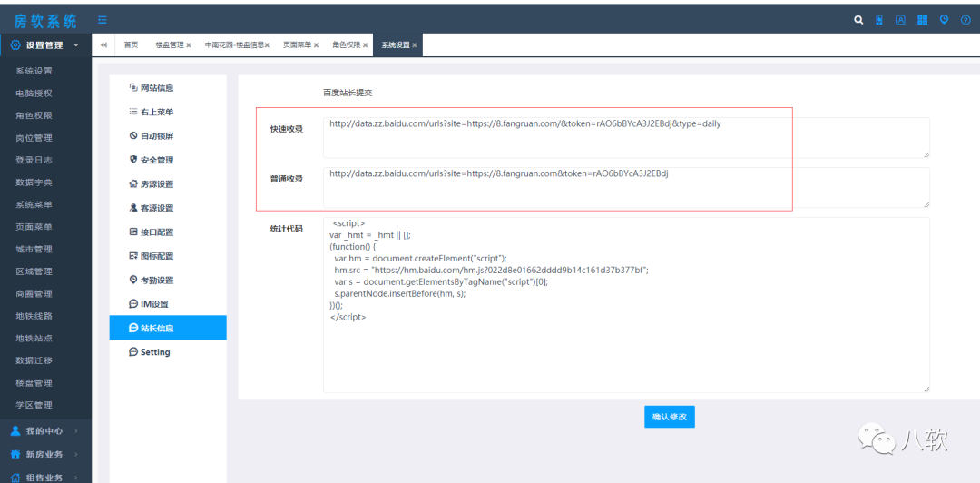Click the search magnifier icon in header

(x=858, y=21)
